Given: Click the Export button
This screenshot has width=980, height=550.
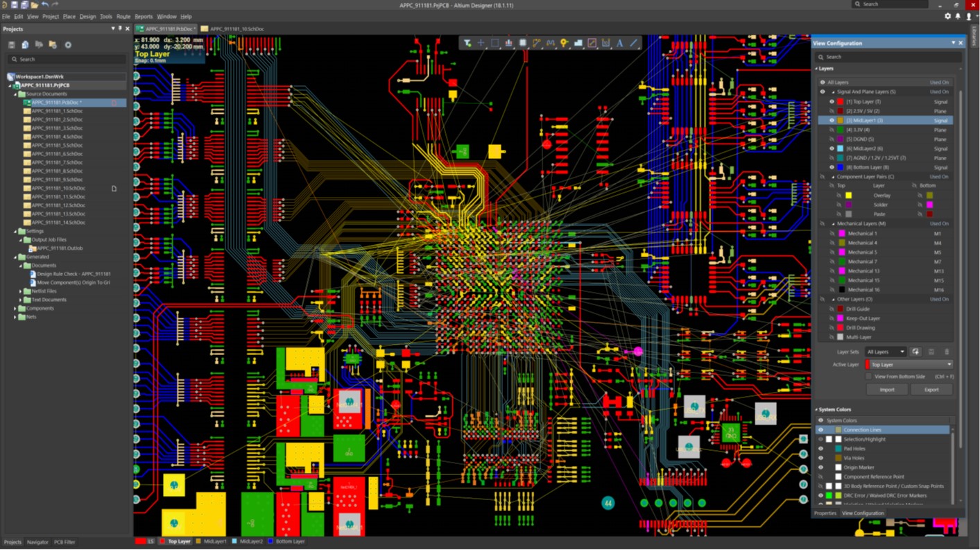Looking at the screenshot, I should click(931, 390).
